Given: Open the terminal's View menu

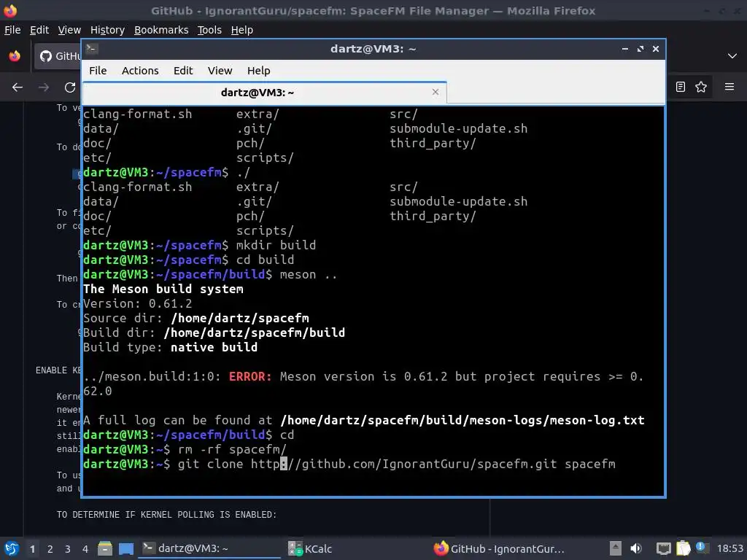Looking at the screenshot, I should (220, 71).
